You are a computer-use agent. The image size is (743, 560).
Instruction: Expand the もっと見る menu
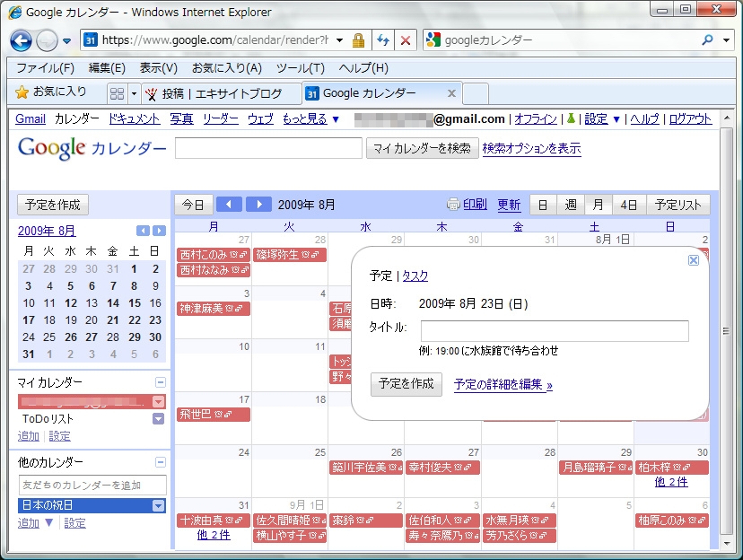(310, 119)
